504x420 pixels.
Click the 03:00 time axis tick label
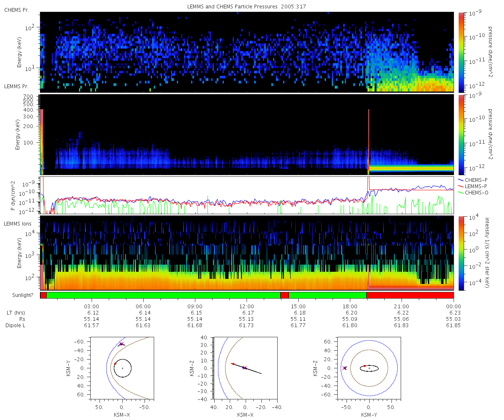click(92, 307)
